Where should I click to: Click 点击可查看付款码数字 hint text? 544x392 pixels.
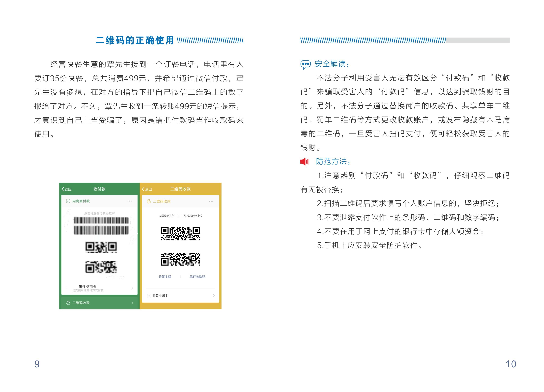(99, 213)
